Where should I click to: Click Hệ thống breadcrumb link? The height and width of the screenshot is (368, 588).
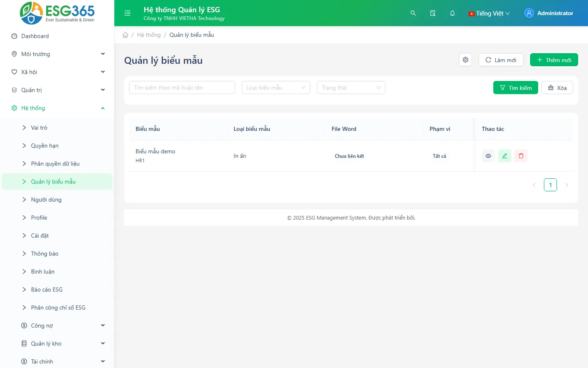149,35
